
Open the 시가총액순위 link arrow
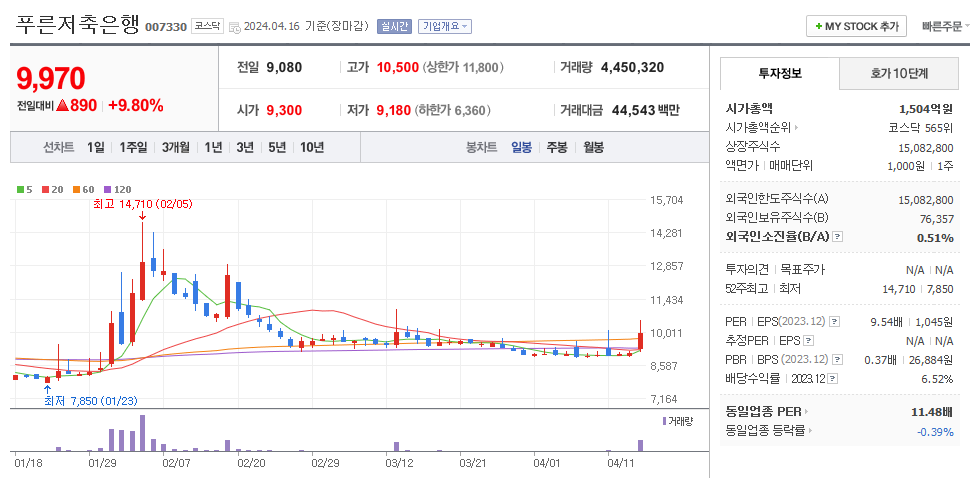click(796, 128)
